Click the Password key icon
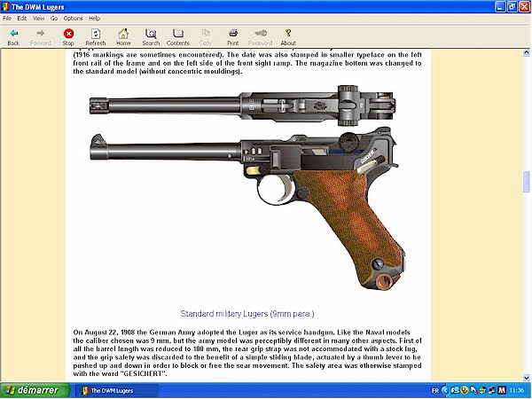 click(x=260, y=37)
